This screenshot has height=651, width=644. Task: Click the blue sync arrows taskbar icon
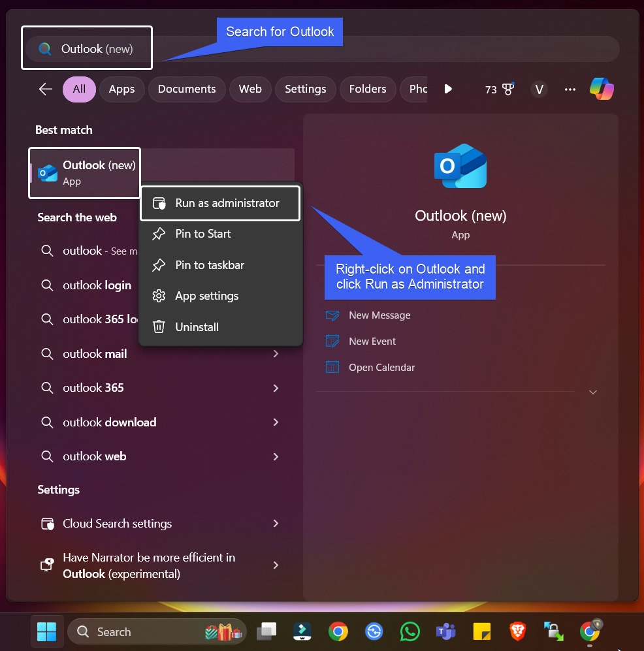click(374, 631)
